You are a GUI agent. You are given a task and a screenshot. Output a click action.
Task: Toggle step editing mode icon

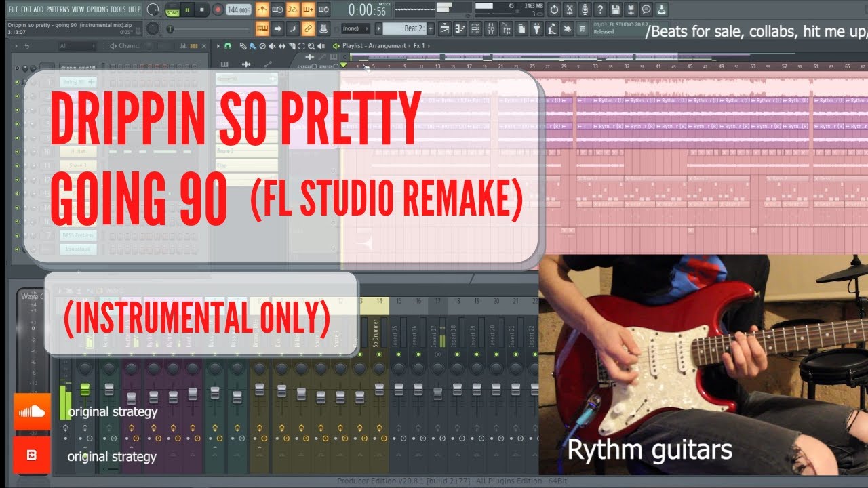click(293, 28)
